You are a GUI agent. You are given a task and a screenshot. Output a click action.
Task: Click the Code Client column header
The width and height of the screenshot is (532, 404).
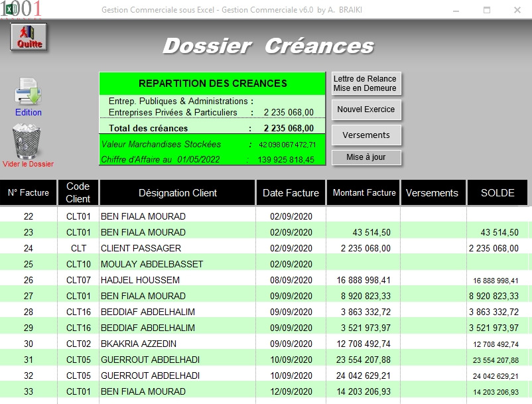click(78, 193)
